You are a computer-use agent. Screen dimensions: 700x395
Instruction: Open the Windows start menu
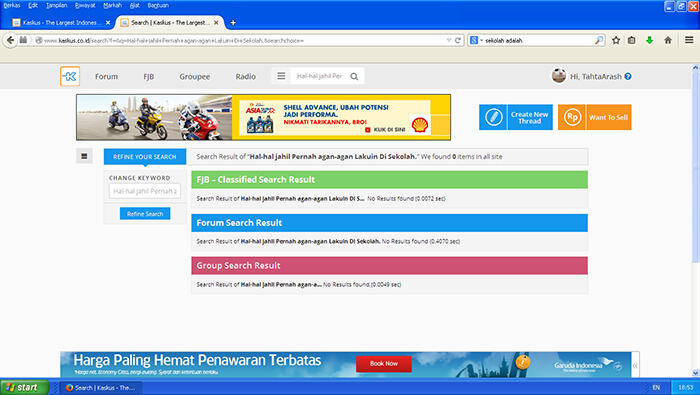[24, 387]
